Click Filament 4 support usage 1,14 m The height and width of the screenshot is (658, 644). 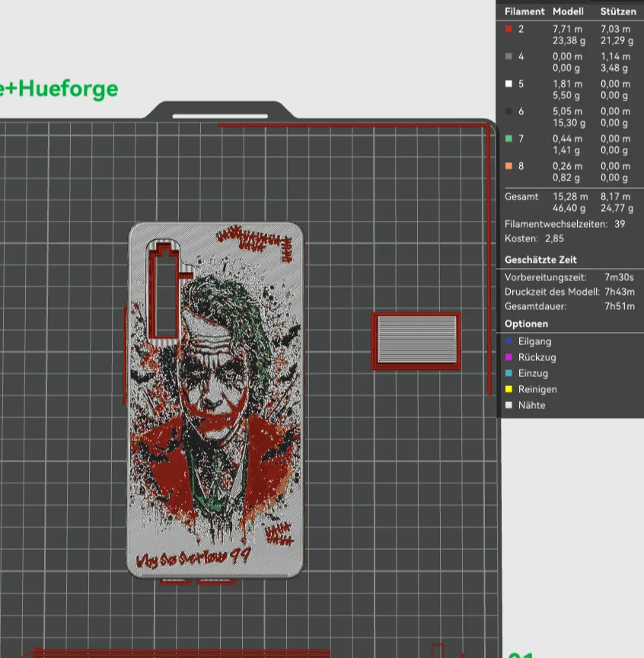615,56
